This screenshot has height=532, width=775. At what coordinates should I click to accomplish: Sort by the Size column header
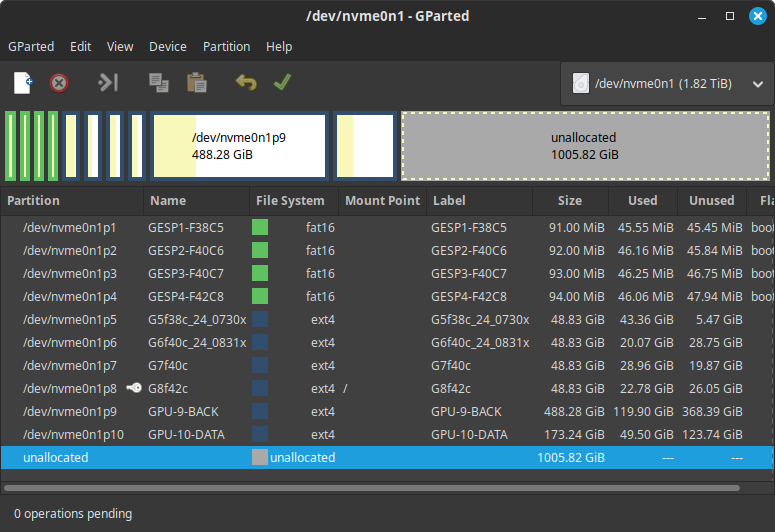point(570,200)
